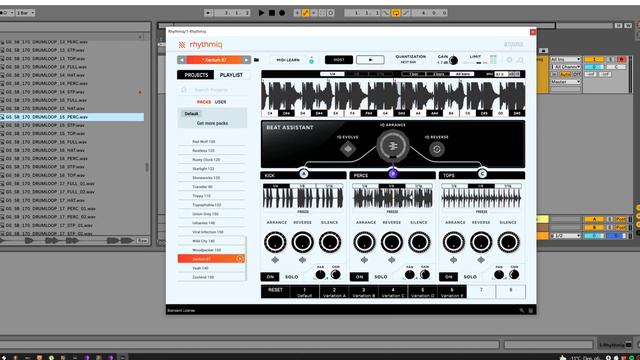Stop playback in the Ableton transport

[x=272, y=13]
